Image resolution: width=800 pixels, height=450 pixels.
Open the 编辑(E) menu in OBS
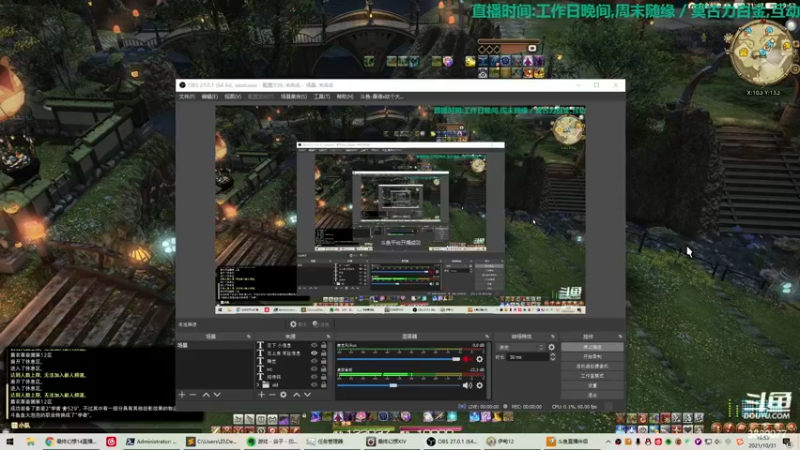[x=210, y=96]
